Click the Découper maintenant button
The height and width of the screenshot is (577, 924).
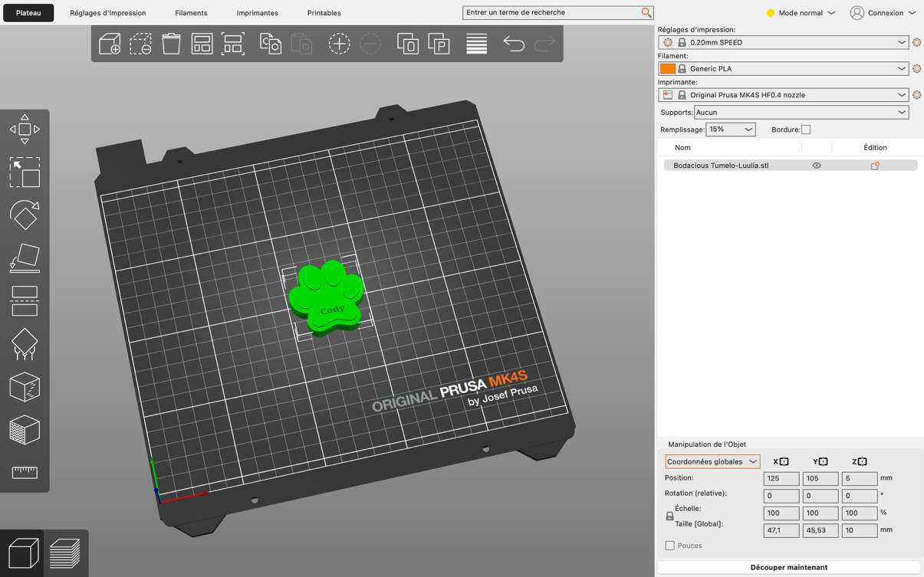point(788,567)
